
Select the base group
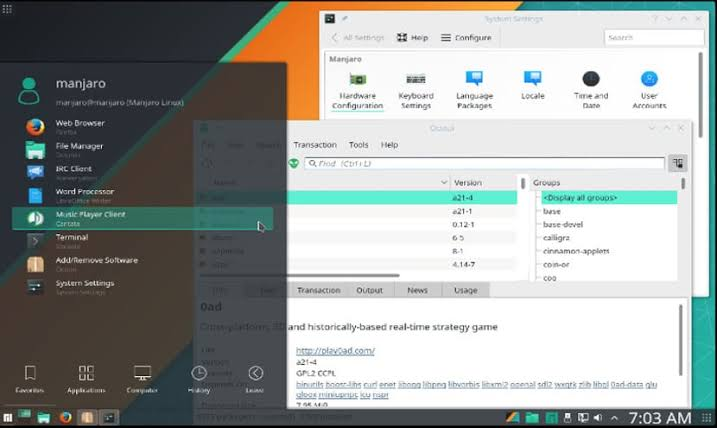pos(551,211)
